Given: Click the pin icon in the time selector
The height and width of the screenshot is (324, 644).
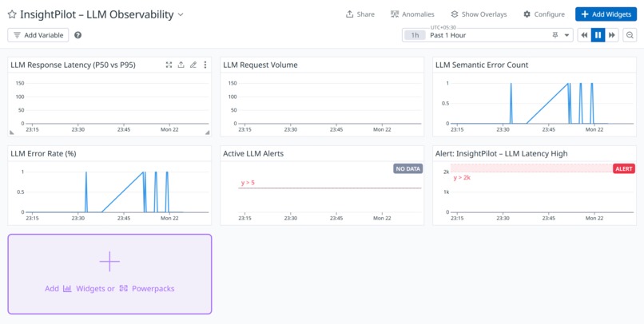Looking at the screenshot, I should coord(555,35).
